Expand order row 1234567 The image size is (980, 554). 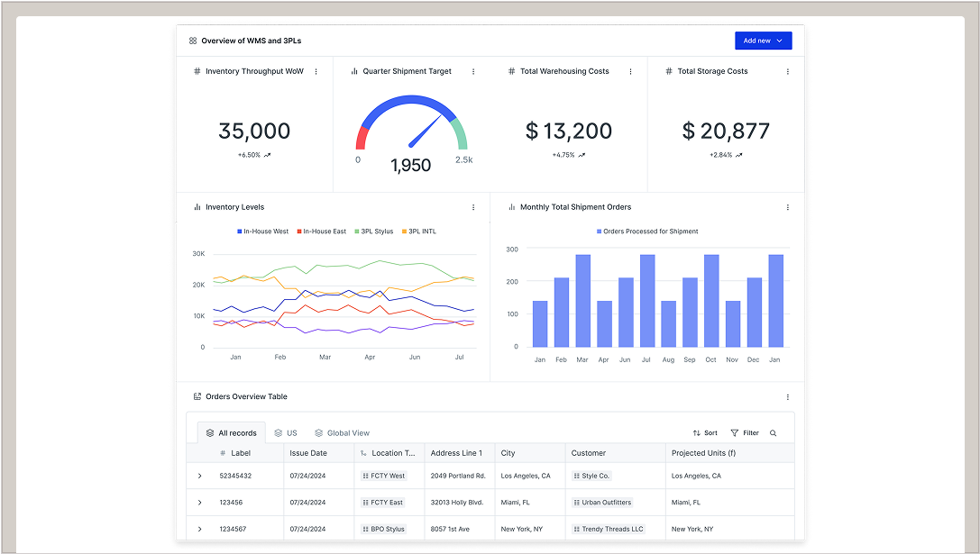tap(199, 529)
